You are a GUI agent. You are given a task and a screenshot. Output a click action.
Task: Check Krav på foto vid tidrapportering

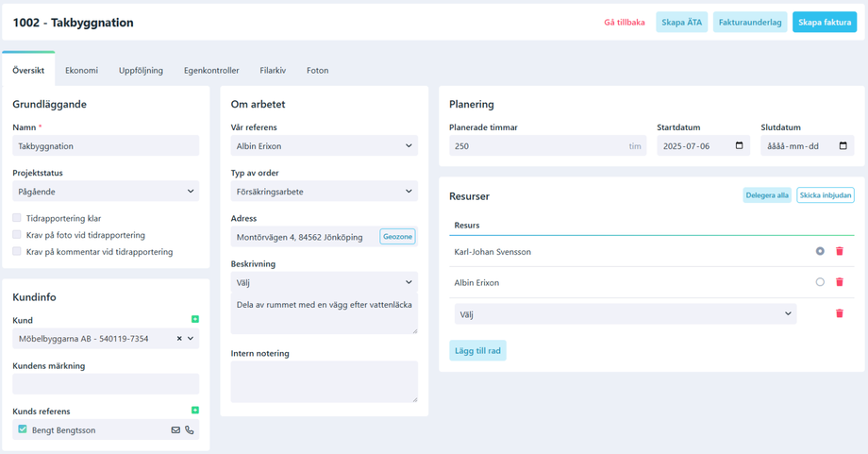click(x=17, y=235)
